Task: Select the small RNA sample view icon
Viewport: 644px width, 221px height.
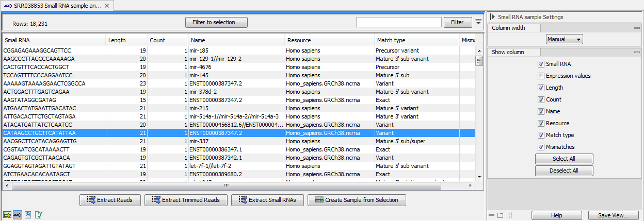Action: pos(18,214)
